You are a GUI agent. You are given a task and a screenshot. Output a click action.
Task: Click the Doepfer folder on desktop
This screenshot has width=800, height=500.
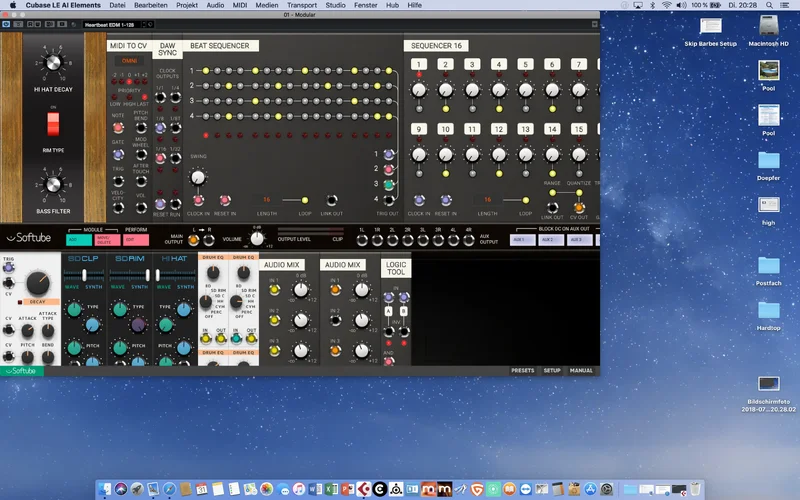768,161
